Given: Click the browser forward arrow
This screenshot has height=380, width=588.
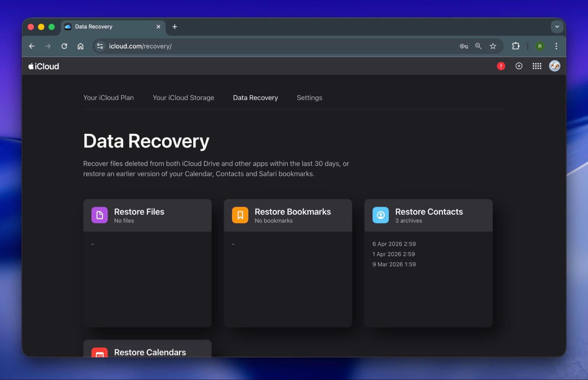Looking at the screenshot, I should [48, 46].
